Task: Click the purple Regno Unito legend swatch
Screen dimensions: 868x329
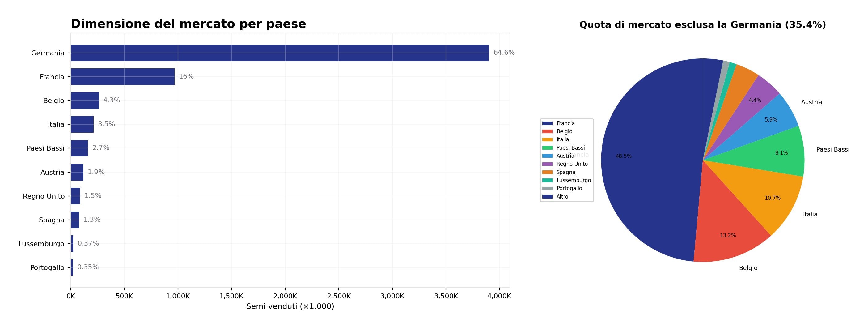Action: click(547, 164)
